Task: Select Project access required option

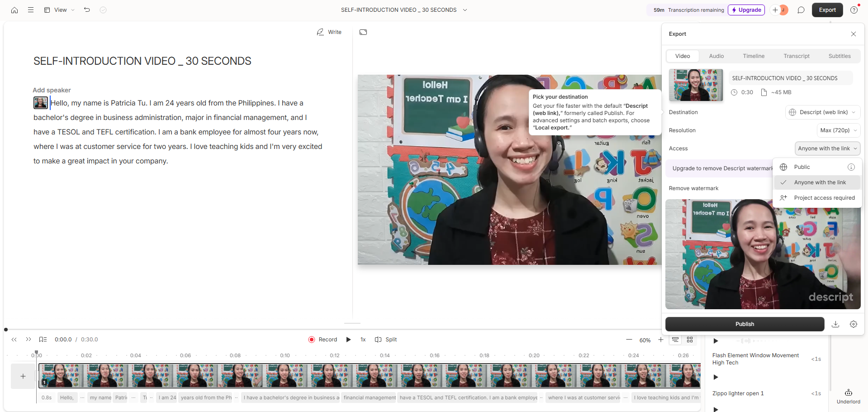Action: click(817, 198)
